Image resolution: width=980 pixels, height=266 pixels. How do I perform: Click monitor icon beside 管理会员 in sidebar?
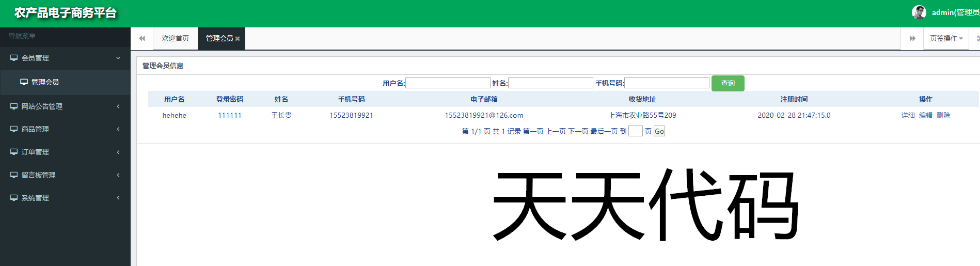tap(24, 82)
